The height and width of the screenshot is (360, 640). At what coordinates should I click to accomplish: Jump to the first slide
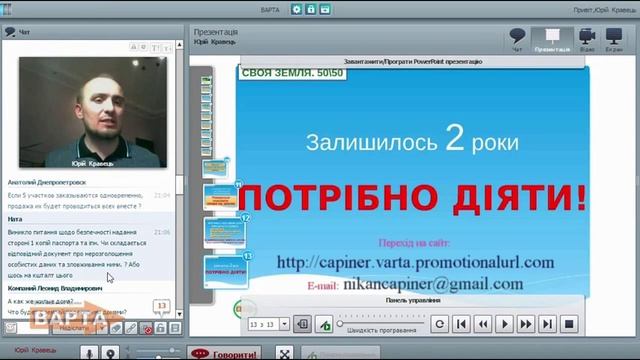[461, 324]
